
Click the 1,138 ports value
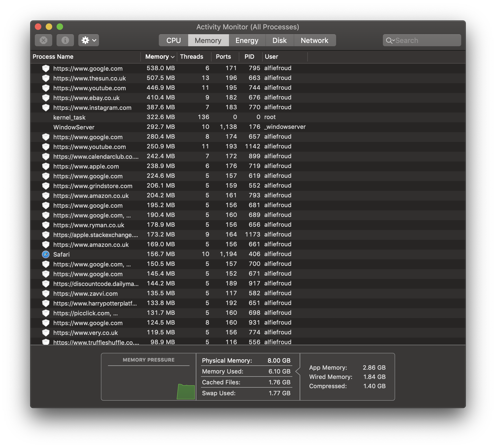228,127
